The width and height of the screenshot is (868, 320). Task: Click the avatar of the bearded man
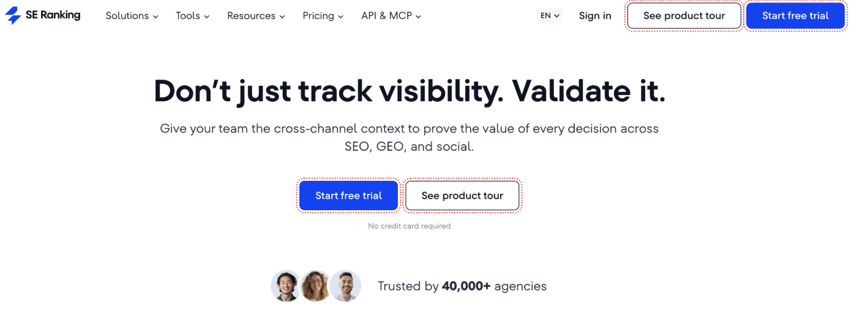click(x=346, y=286)
